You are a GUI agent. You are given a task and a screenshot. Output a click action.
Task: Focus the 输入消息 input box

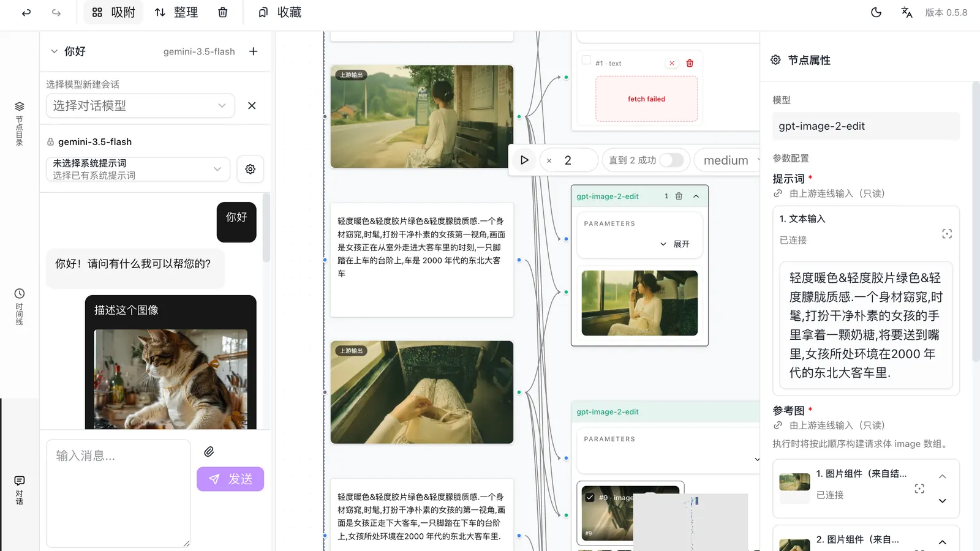[x=118, y=493]
